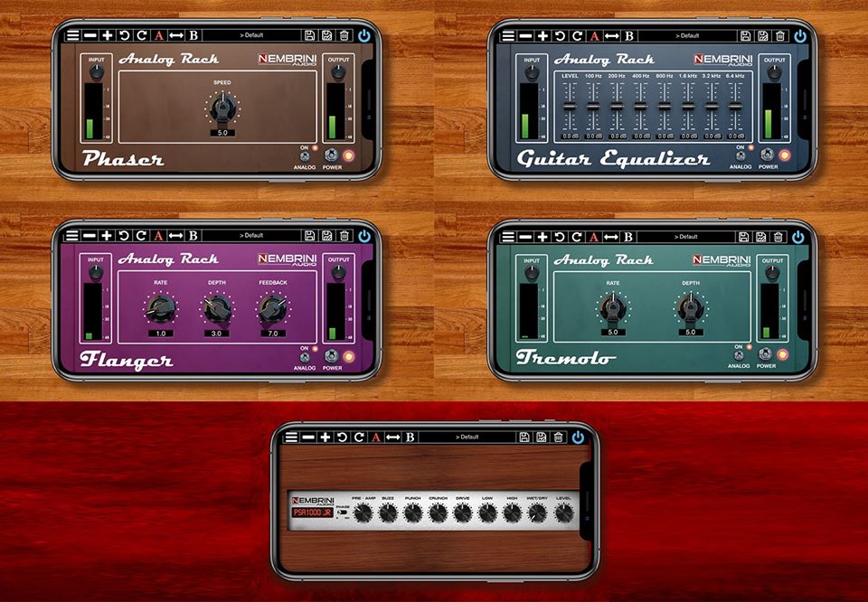The width and height of the screenshot is (868, 602).
Task: Toggle bypass power icon on Guitar Equalizer
Action: [x=800, y=36]
